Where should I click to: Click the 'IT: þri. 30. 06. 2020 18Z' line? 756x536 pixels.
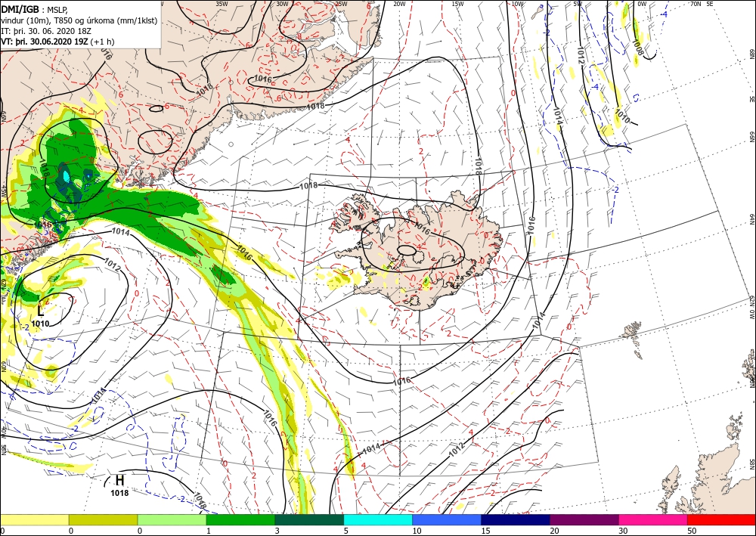tap(46, 31)
